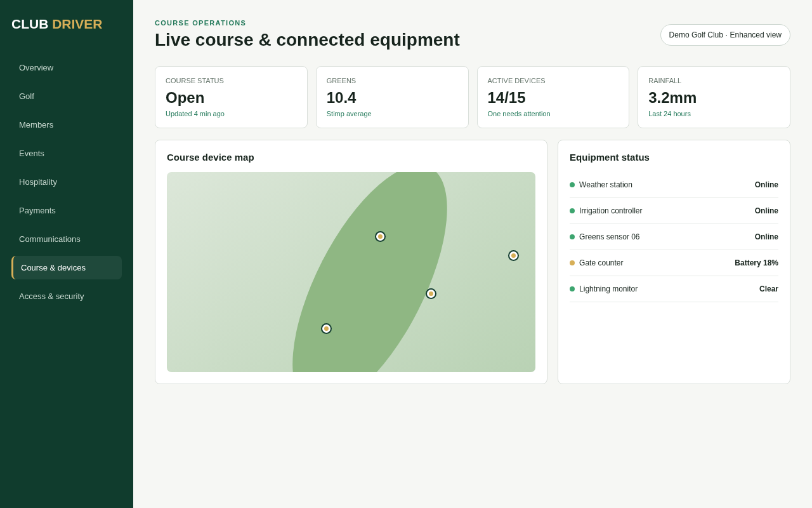Click 'One needs attention' text
The height and width of the screenshot is (508, 812).
click(519, 114)
